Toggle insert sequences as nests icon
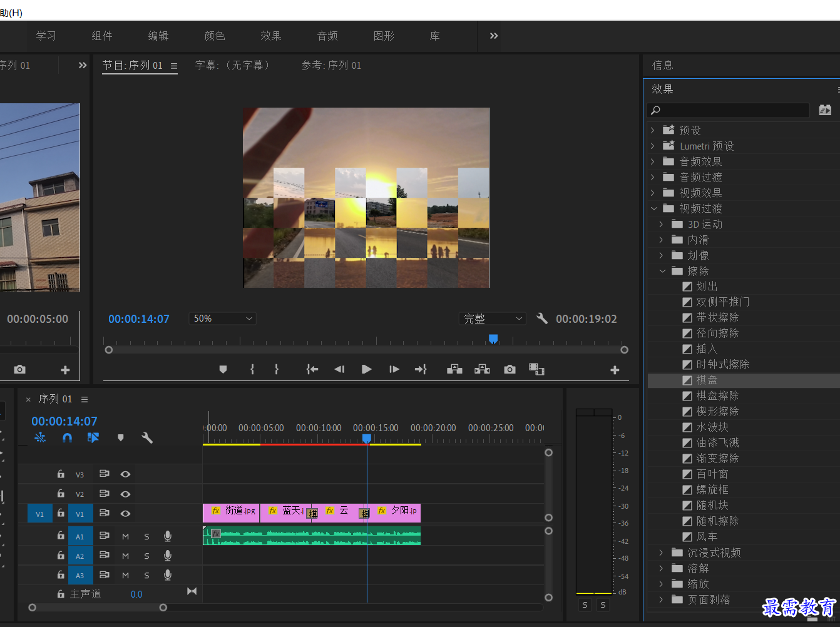 (40, 438)
